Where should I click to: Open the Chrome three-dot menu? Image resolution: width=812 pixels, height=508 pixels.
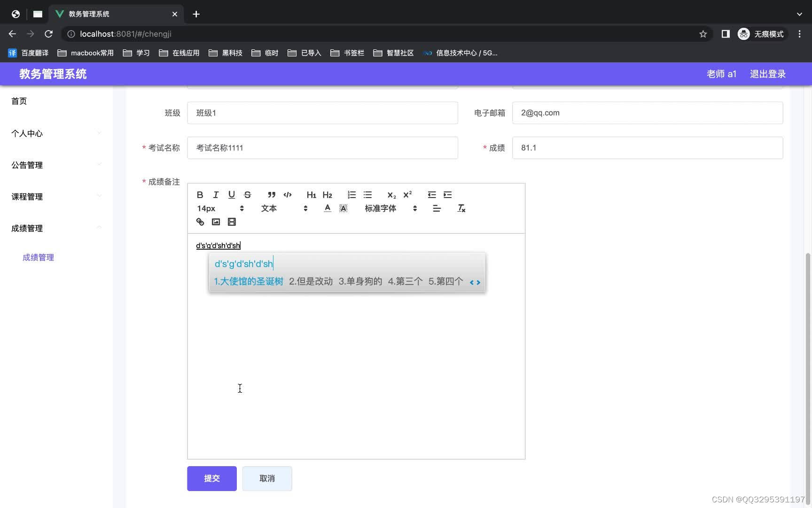pyautogui.click(x=799, y=34)
